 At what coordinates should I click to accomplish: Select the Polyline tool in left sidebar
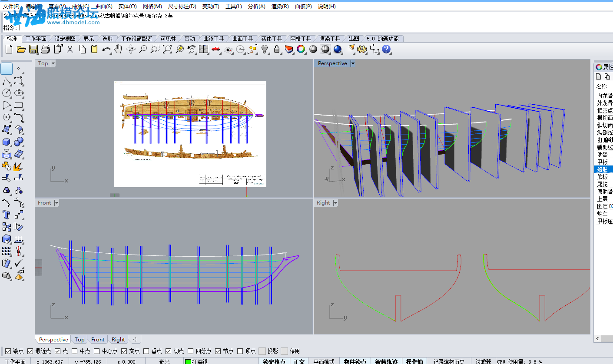(7, 81)
